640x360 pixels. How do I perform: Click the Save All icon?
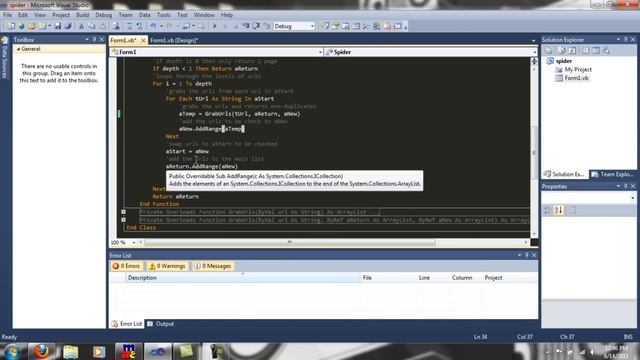68,26
